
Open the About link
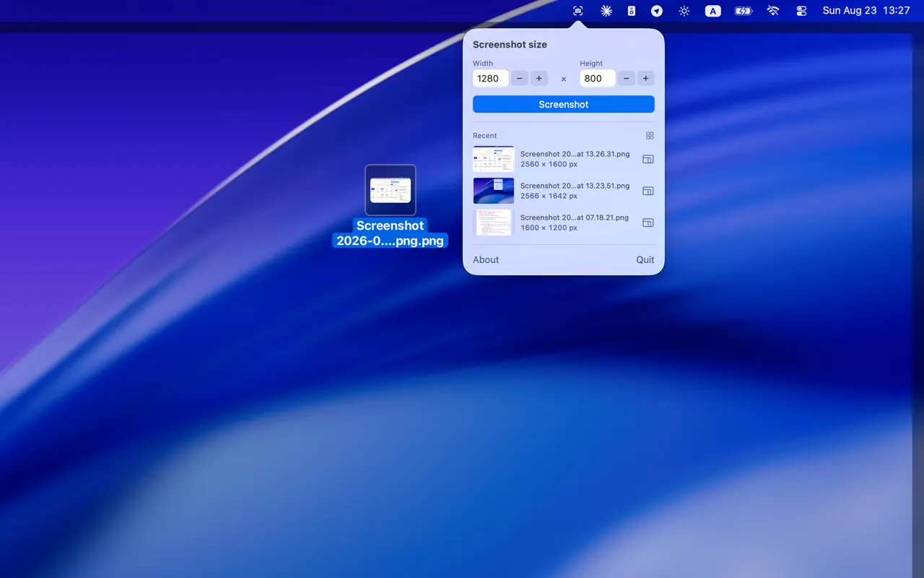(486, 259)
